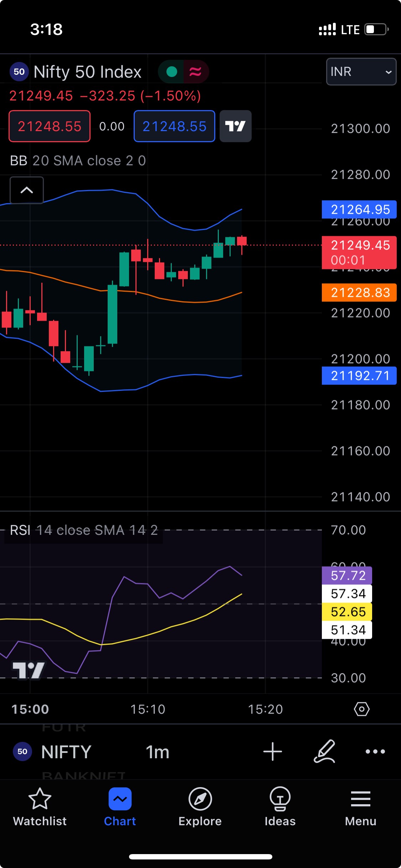Tap the red sell price 21248.55 button
The height and width of the screenshot is (868, 401).
[50, 126]
